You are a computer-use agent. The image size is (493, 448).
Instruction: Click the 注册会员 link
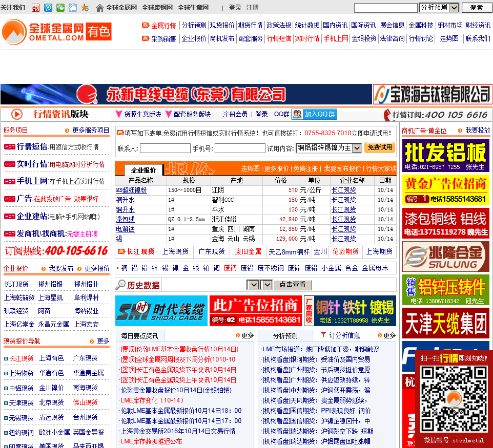tap(235, 114)
